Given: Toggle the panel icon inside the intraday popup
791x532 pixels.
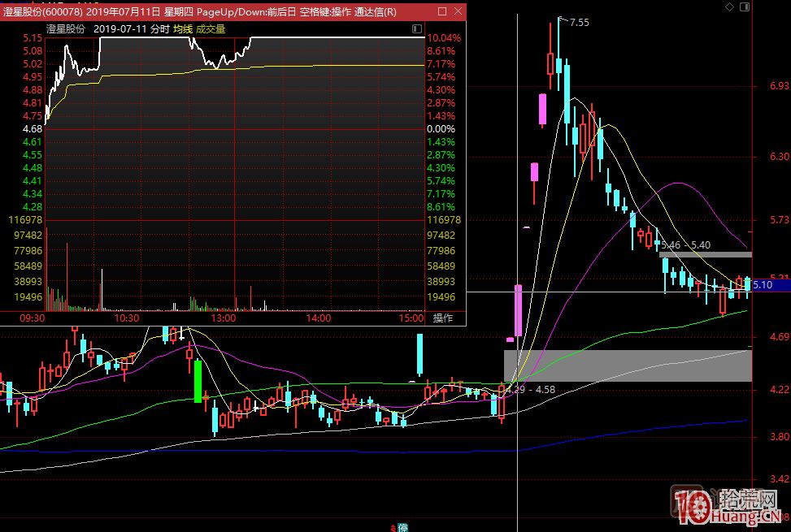Looking at the screenshot, I should point(415,28).
